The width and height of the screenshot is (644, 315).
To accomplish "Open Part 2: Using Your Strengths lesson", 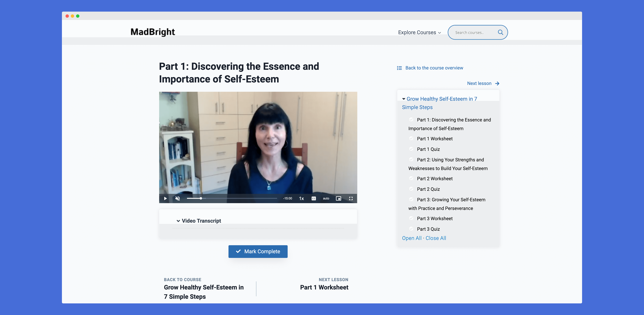I will click(448, 164).
